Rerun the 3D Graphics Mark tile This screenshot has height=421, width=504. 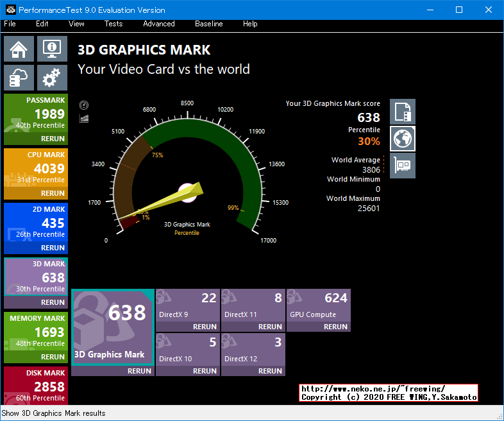coord(139,371)
